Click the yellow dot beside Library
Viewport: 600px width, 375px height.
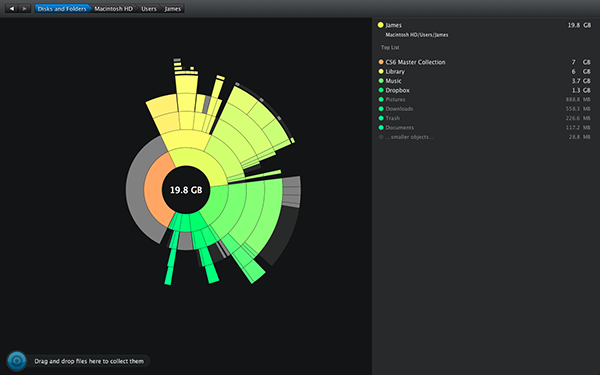(x=381, y=71)
